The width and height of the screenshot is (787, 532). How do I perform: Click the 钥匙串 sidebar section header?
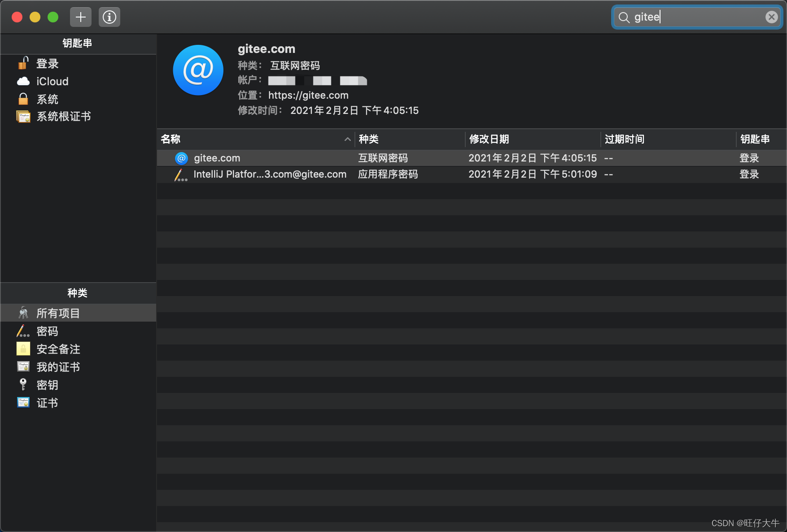pos(77,43)
